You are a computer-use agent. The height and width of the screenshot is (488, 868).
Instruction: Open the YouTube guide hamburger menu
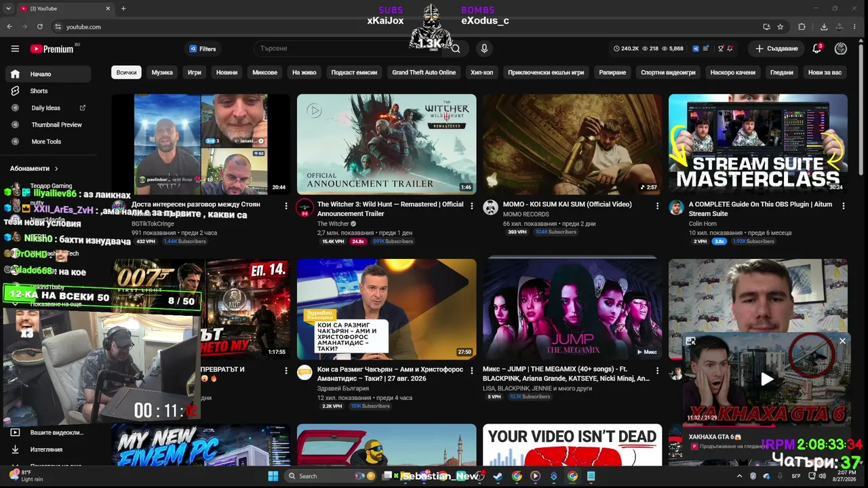pyautogui.click(x=15, y=49)
